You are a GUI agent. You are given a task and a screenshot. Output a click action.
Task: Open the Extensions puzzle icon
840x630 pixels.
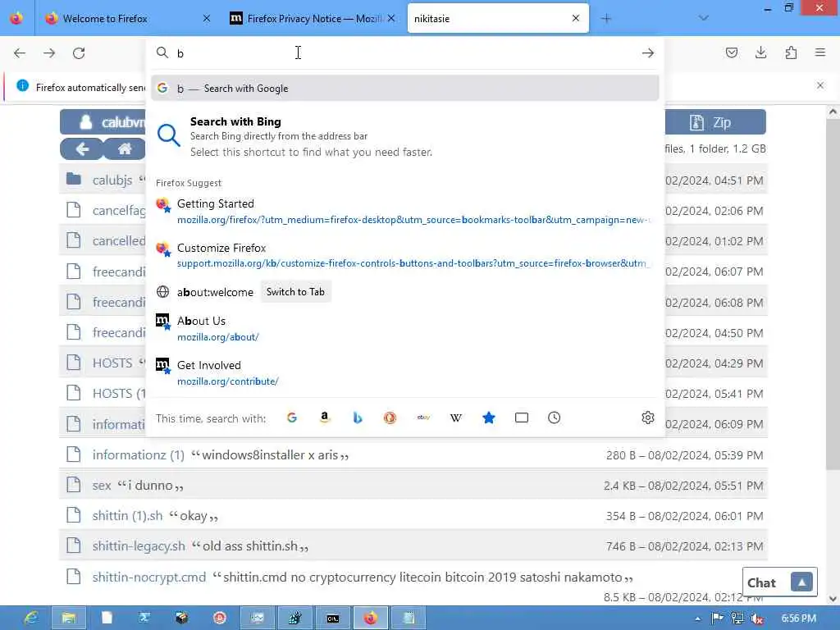(791, 52)
